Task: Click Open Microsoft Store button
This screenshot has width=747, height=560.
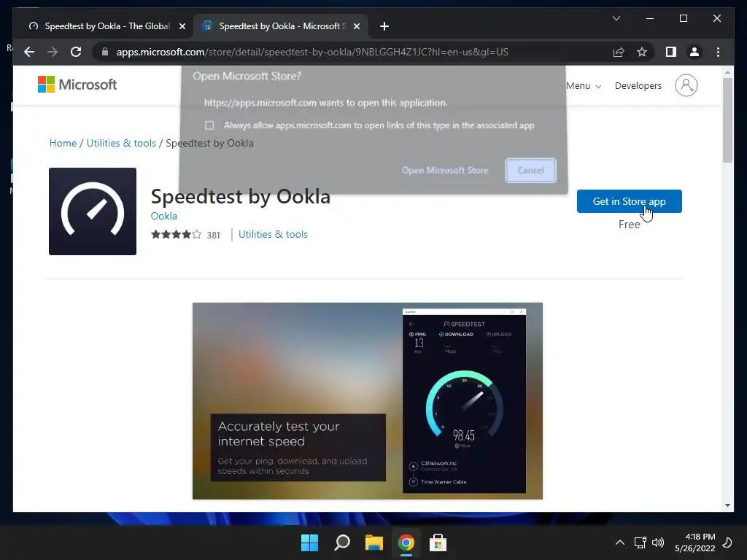Action: 444,171
